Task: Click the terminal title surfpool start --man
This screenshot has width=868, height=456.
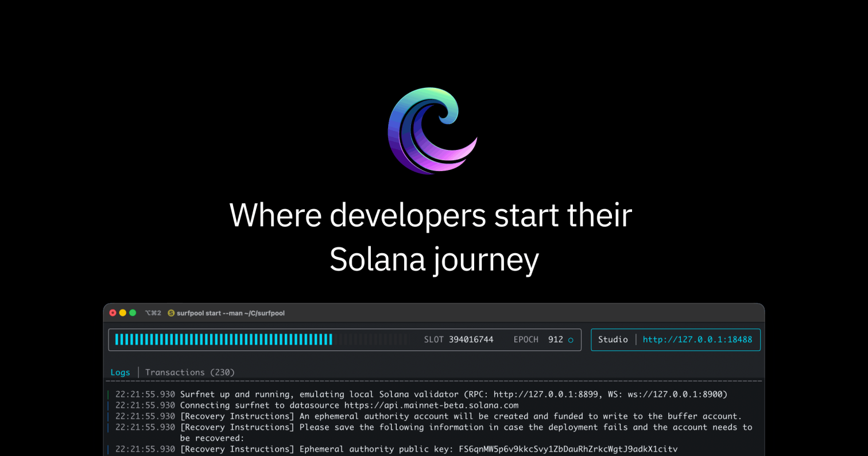Action: pyautogui.click(x=231, y=313)
